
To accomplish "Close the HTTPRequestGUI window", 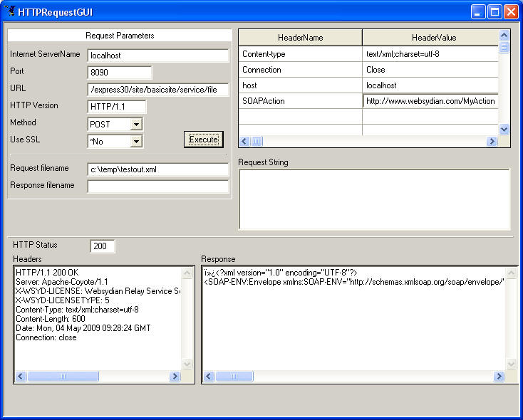I will tap(511, 12).
